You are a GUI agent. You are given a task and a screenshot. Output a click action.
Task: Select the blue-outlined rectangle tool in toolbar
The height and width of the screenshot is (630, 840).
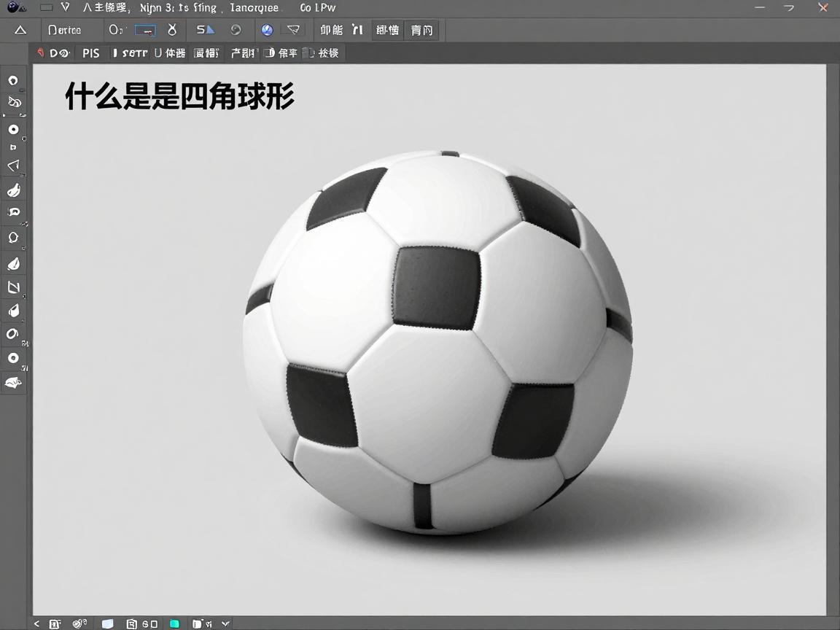[x=145, y=31]
